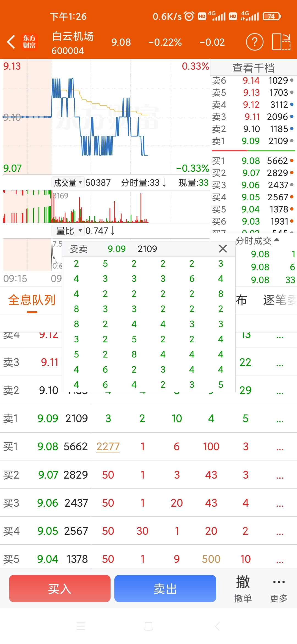Tap the split-screen layout icon

(281, 42)
